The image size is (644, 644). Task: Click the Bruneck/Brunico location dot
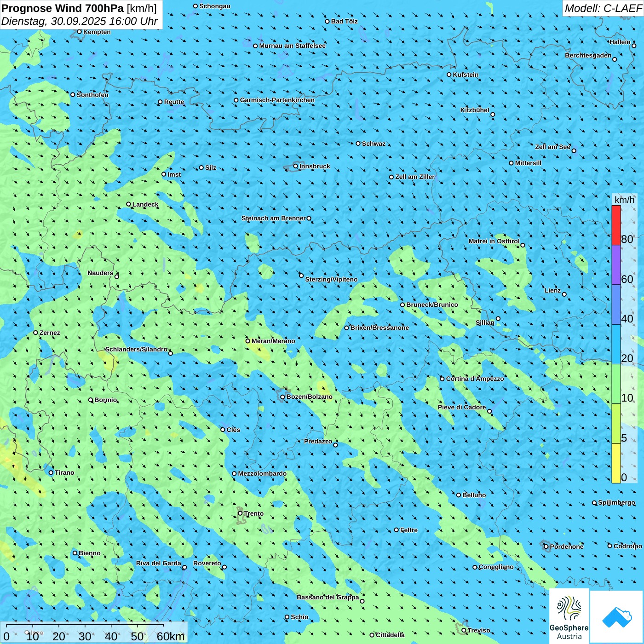coord(402,305)
